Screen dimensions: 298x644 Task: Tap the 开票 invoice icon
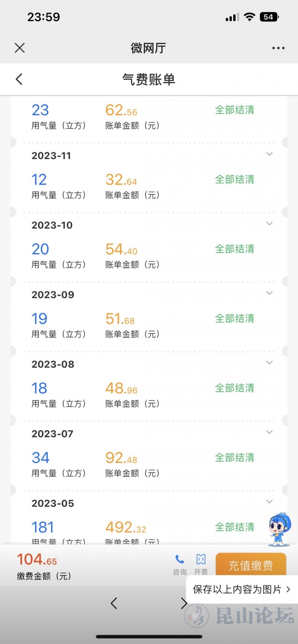(201, 560)
